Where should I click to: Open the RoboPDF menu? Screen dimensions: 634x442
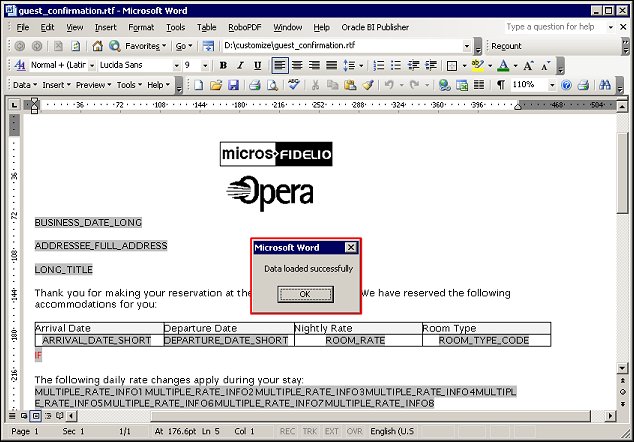tap(243, 27)
